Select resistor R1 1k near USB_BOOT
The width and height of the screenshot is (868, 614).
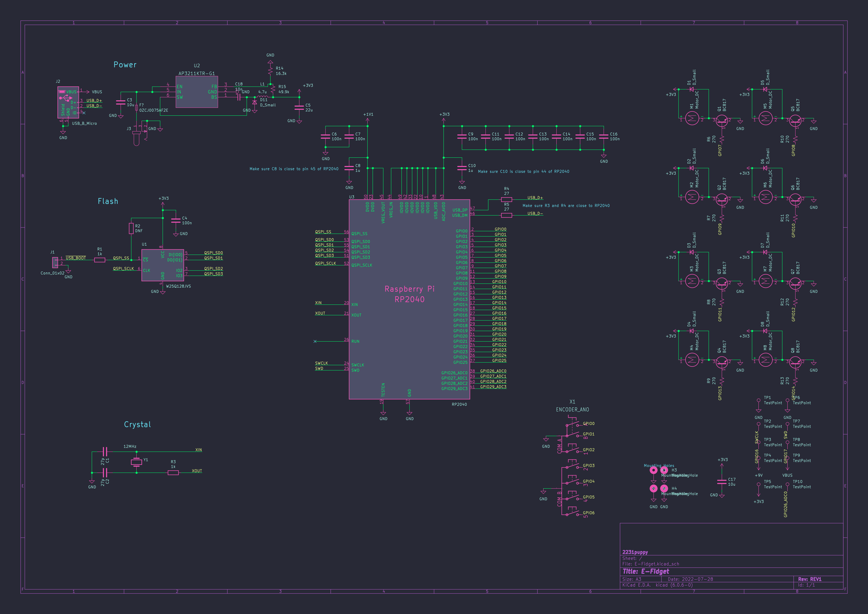click(99, 260)
